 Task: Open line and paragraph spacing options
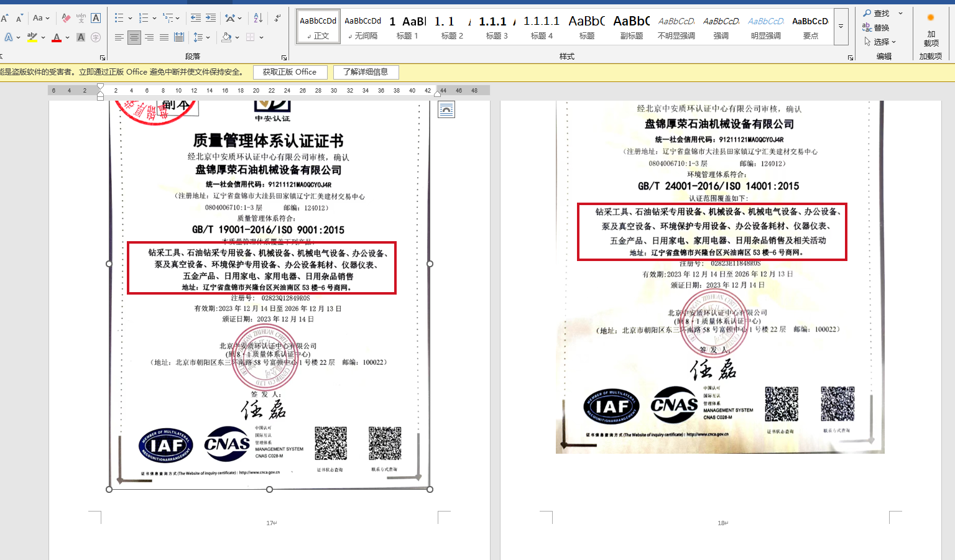(198, 37)
